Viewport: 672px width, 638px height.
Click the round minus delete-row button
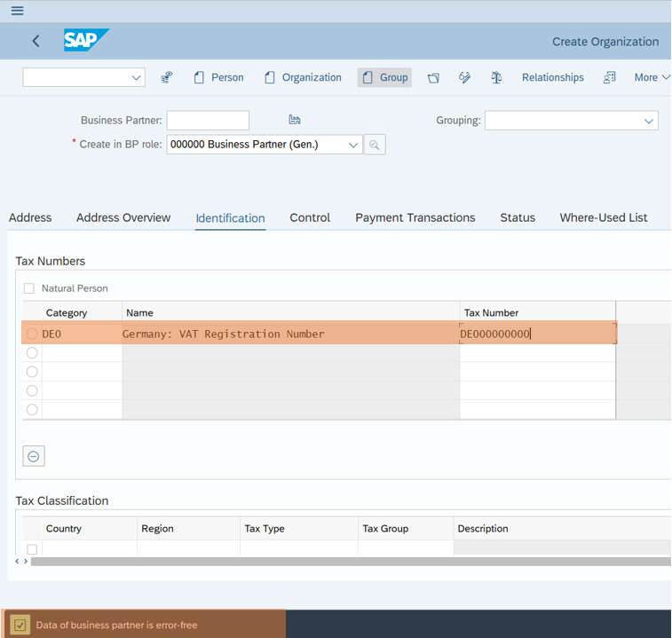34,456
